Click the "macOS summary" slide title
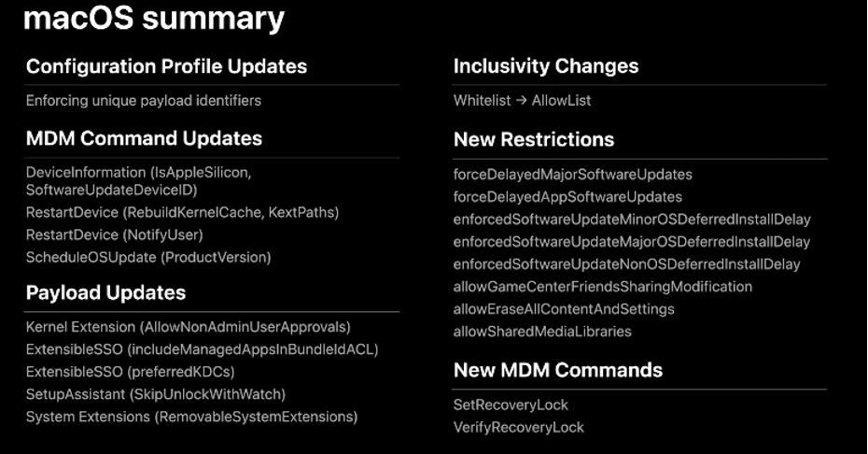The width and height of the screenshot is (868, 454). (154, 19)
